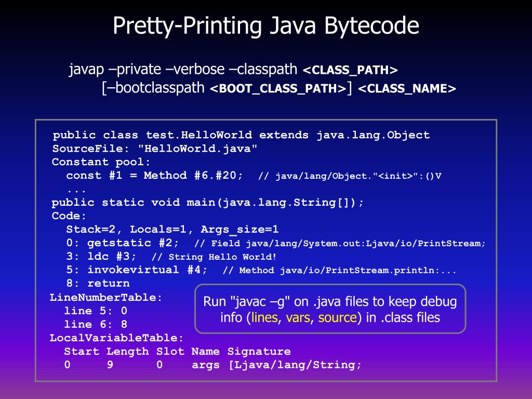Click the comment '// java/lang/Object."<init>":()V'
This screenshot has width=532, height=399.
pos(350,176)
